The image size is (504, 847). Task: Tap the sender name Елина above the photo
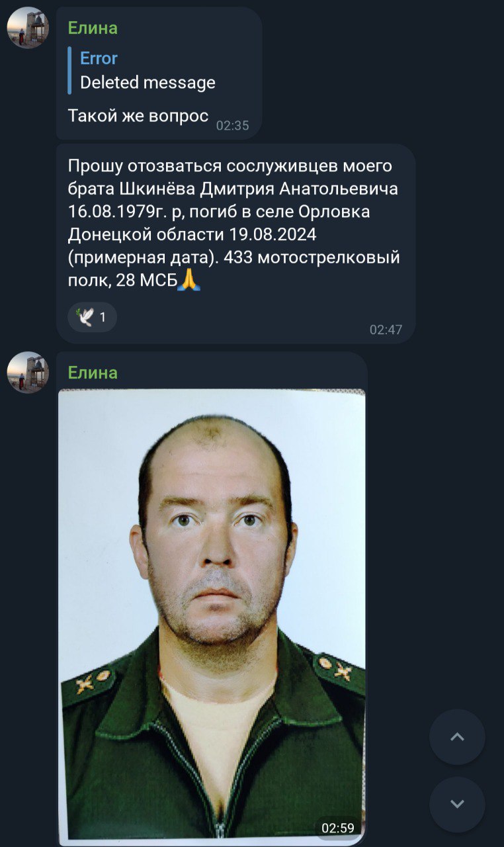tap(93, 373)
